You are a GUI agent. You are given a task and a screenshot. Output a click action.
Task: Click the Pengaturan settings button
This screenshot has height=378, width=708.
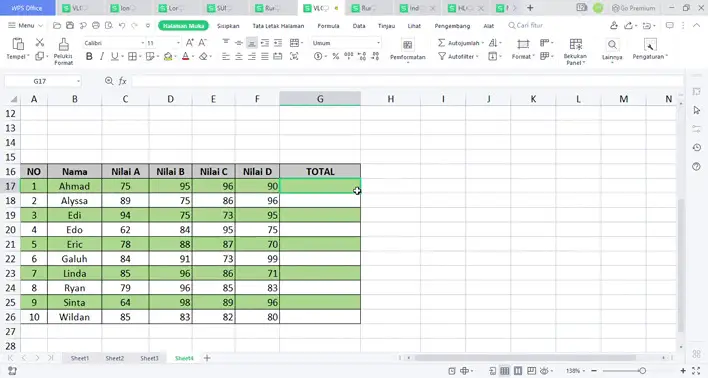[650, 49]
